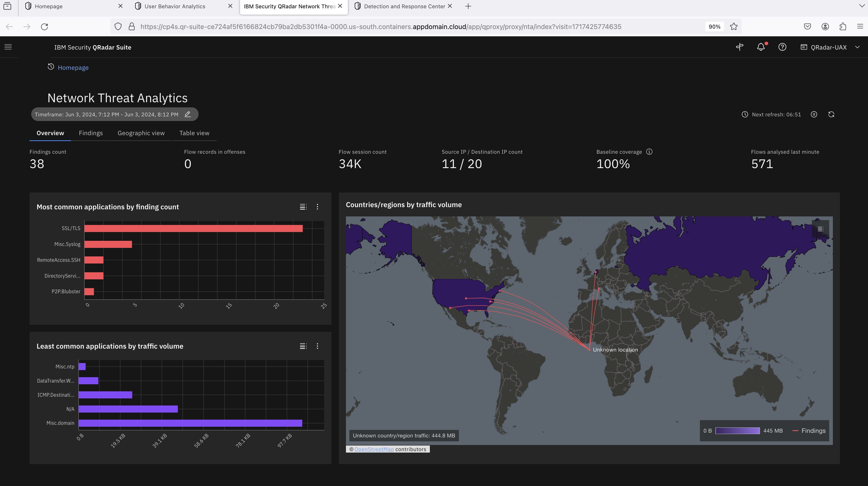Open the legend icon on the traffic volume map
Screen dimensions: 868x486
point(821,229)
